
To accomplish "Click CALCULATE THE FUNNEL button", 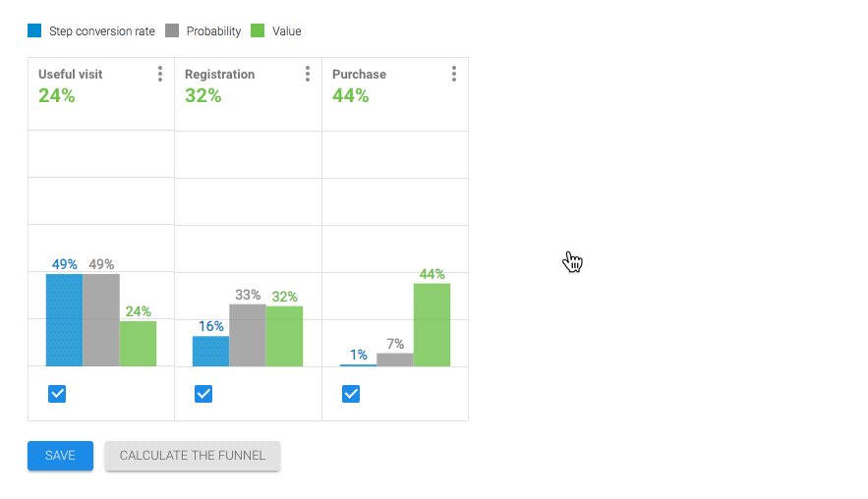I will tap(193, 456).
